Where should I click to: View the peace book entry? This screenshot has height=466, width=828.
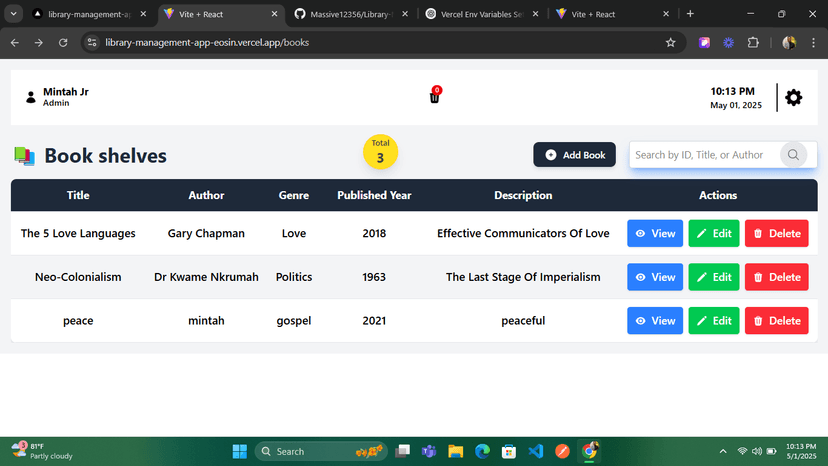click(x=655, y=321)
